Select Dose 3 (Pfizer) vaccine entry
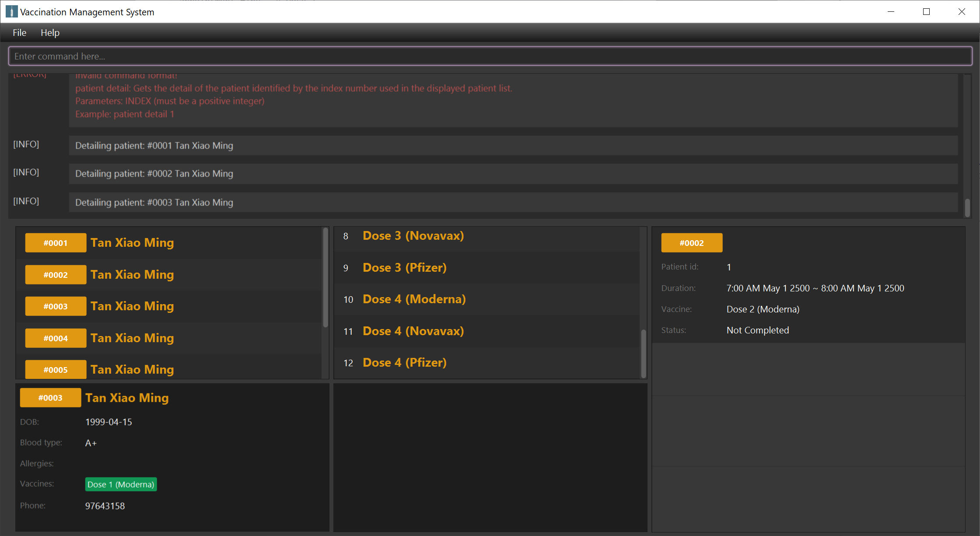Screen dimensions: 980x536 click(x=404, y=268)
